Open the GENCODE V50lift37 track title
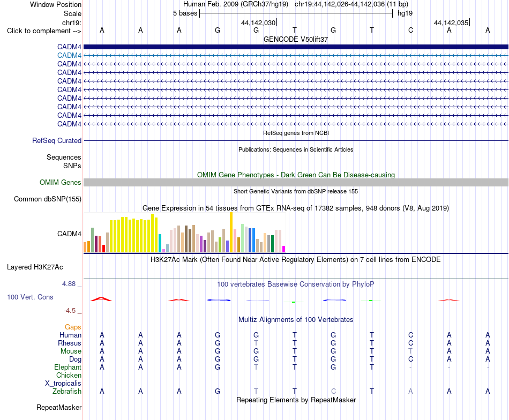Image resolution: width=509 pixels, height=420 pixels. [296, 39]
